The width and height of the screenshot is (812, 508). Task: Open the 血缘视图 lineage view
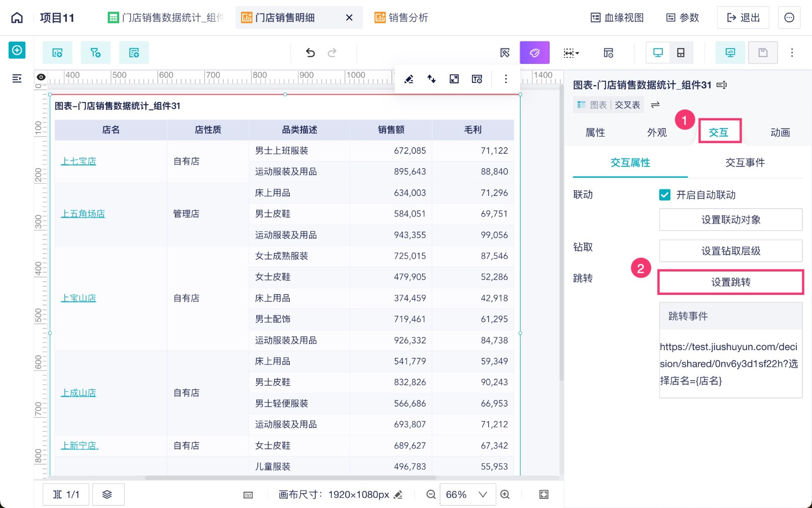(x=617, y=18)
